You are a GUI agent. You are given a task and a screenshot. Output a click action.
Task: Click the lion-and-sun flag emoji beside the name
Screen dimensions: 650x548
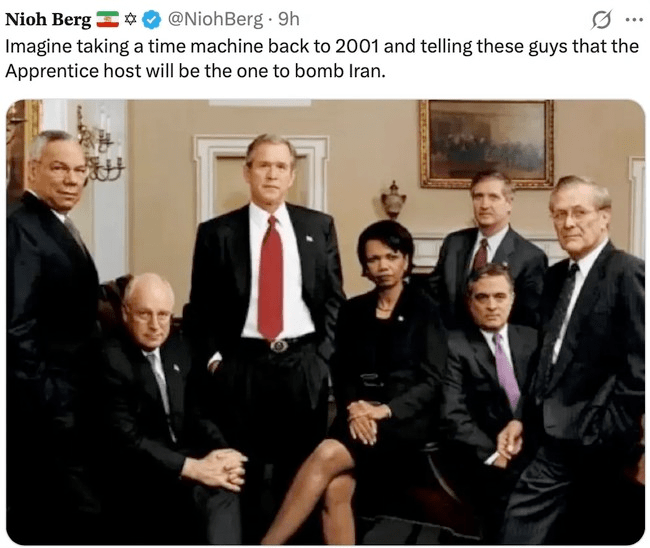click(108, 19)
